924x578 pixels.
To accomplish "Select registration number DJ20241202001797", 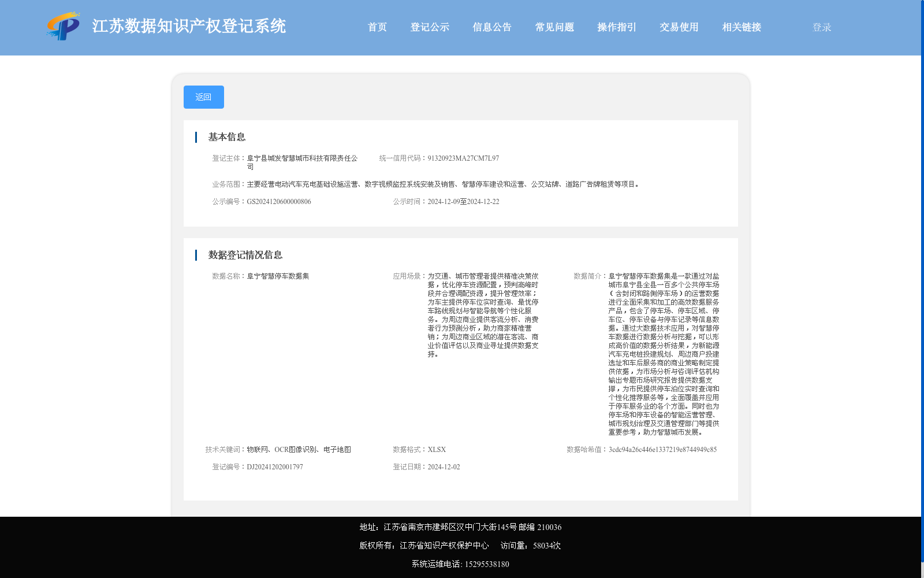I will 275,467.
